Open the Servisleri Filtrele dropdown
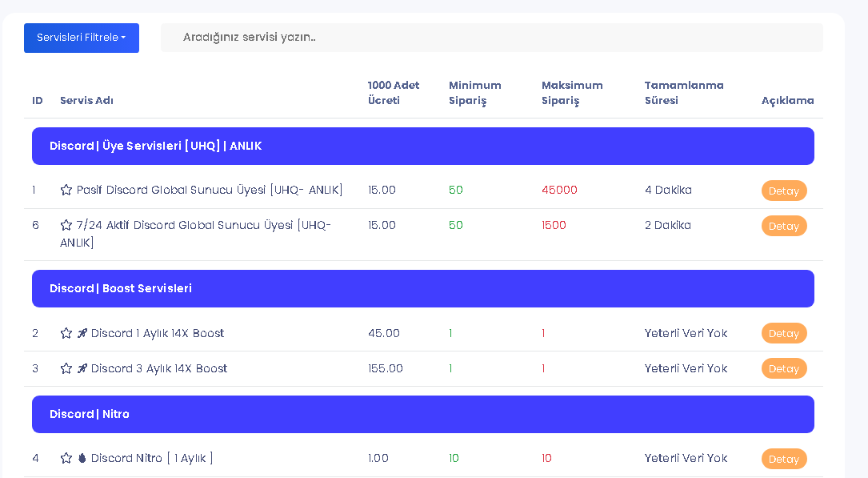Viewport: 868px width, 478px height. (82, 38)
